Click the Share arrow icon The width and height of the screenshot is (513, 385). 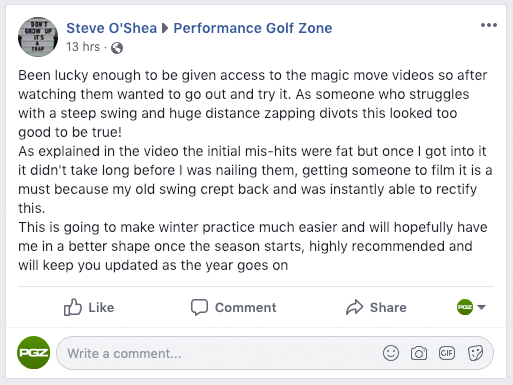354,307
